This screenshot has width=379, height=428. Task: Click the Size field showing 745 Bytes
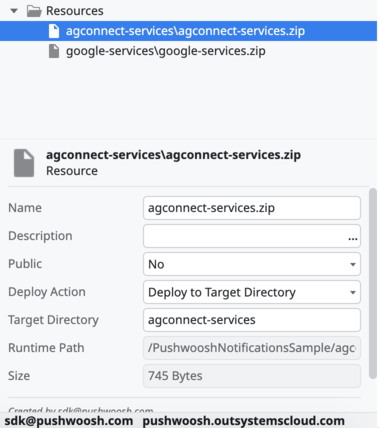pos(252,376)
